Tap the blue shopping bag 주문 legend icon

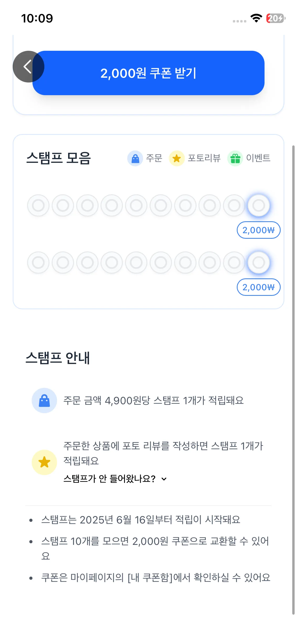point(135,158)
